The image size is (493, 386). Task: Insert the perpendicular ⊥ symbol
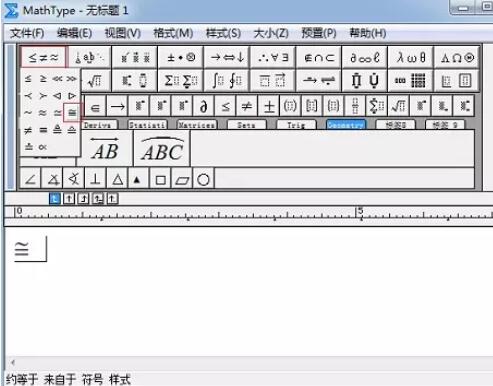[96, 179]
